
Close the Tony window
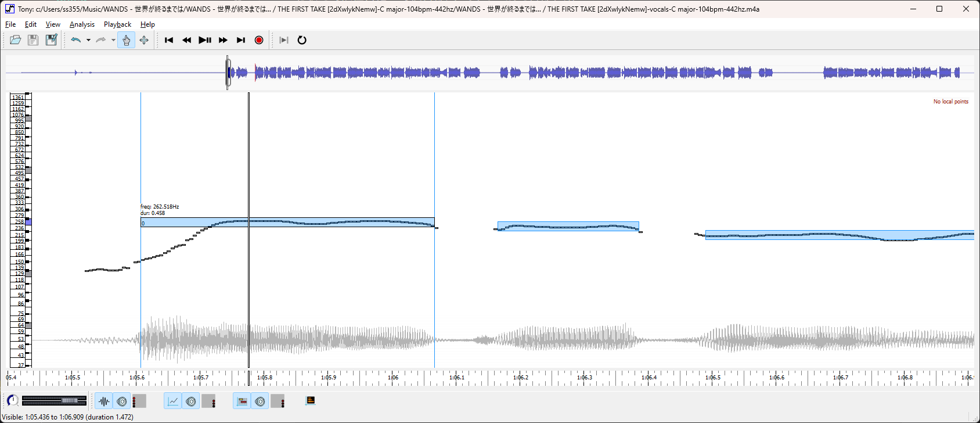966,9
